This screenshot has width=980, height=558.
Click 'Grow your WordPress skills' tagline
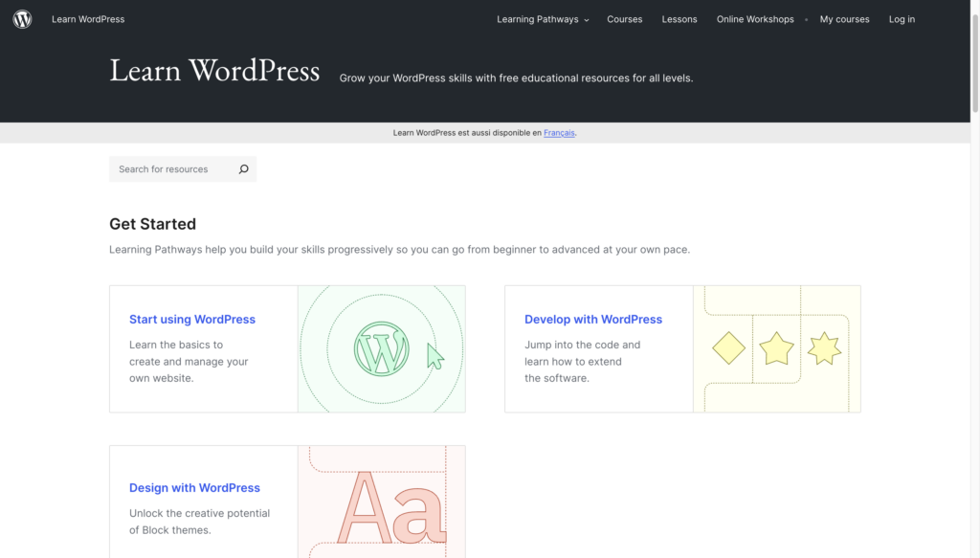click(x=516, y=78)
